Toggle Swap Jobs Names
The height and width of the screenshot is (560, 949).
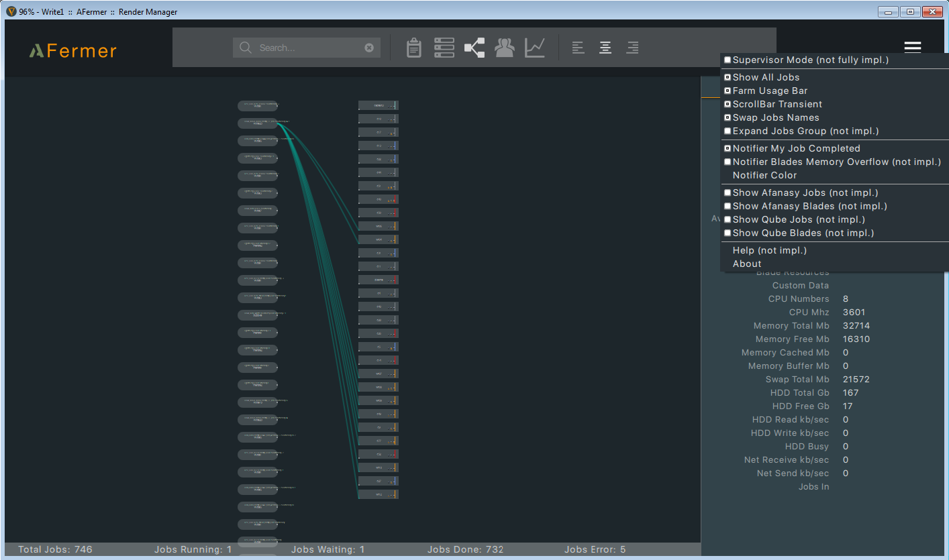728,118
